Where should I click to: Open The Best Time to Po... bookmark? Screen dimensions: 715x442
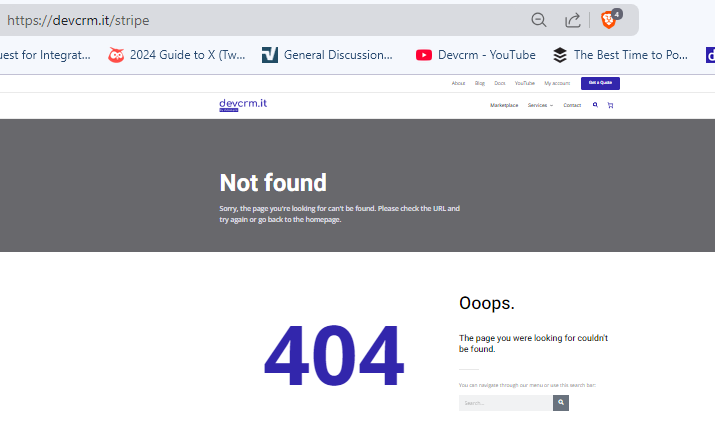[x=620, y=55]
